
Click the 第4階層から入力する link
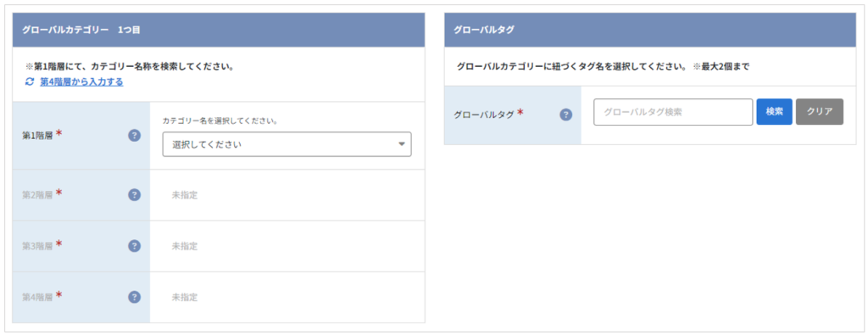click(x=81, y=81)
